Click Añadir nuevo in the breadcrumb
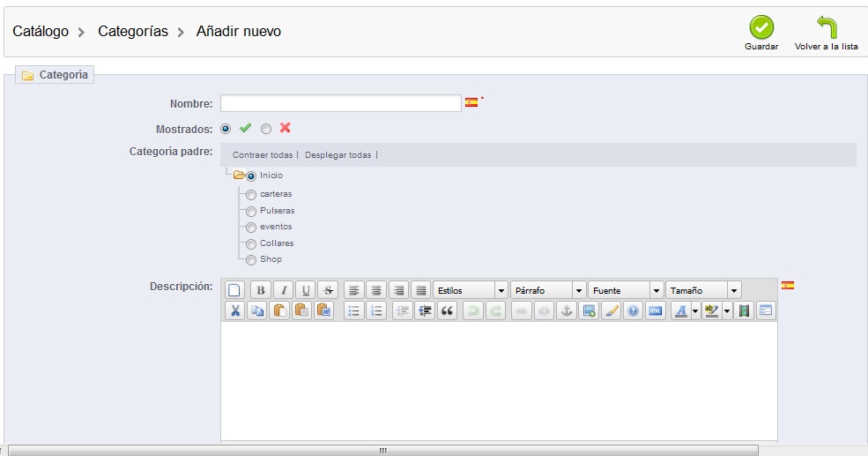 [x=239, y=32]
